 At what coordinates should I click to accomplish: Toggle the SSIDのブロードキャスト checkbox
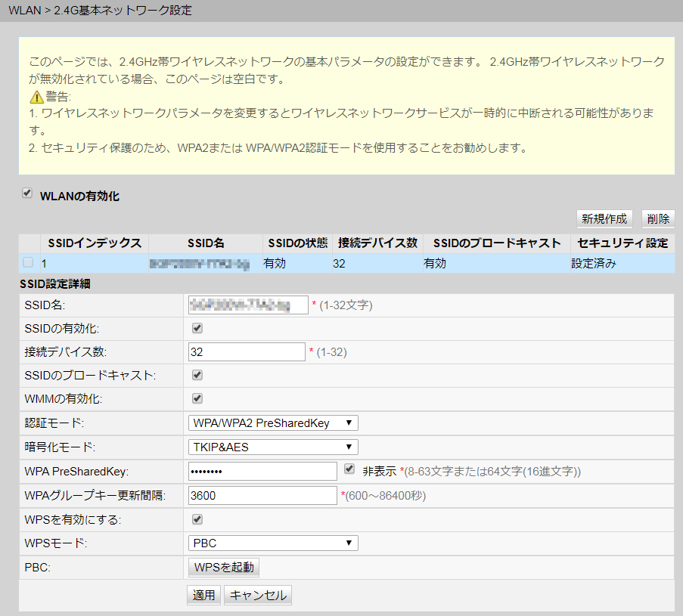(x=197, y=375)
